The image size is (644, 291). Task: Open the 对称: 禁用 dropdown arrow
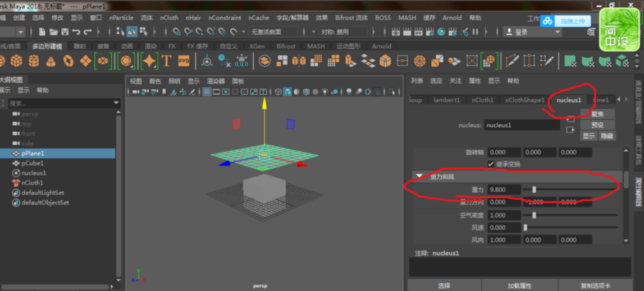tap(313, 32)
